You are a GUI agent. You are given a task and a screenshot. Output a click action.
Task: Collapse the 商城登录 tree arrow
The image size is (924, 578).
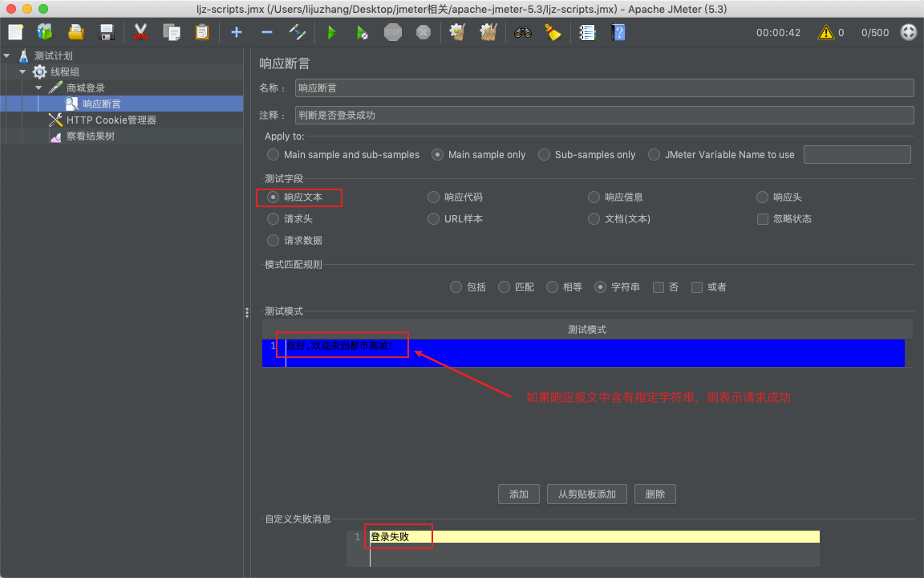[x=38, y=88]
